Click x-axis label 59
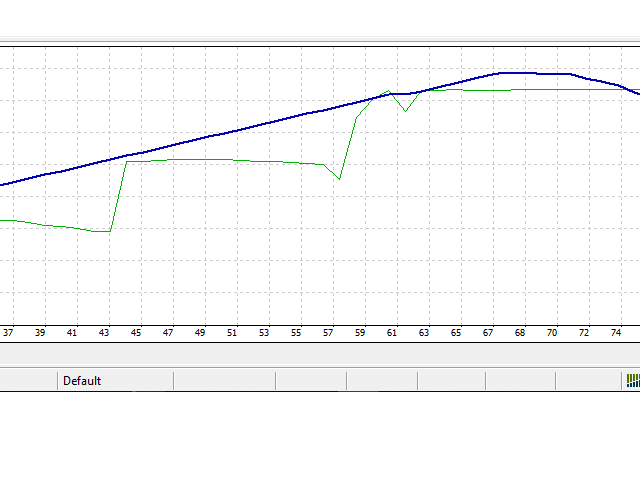The width and height of the screenshot is (640, 480). point(360,333)
